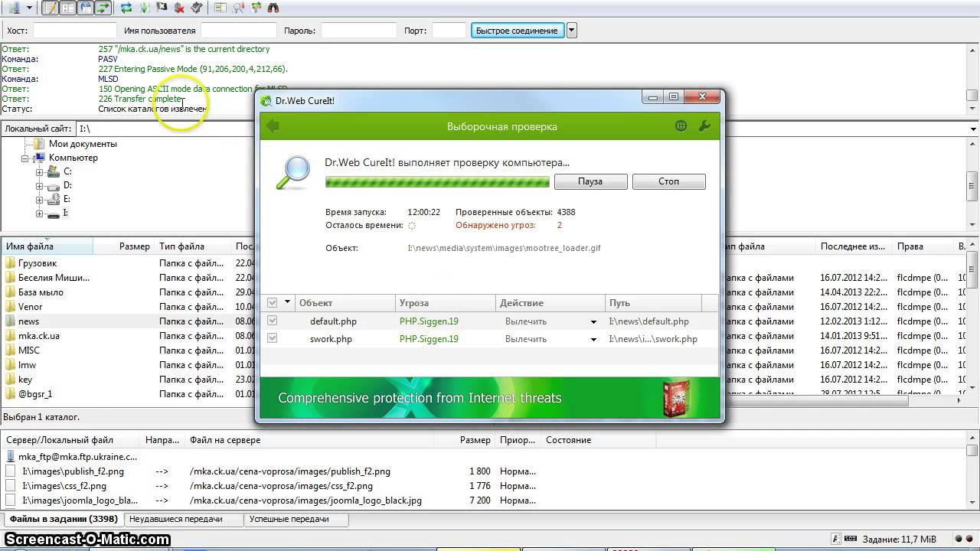Click the encryption status icon in status bar
The width and height of the screenshot is (980, 551).
pyautogui.click(x=837, y=539)
